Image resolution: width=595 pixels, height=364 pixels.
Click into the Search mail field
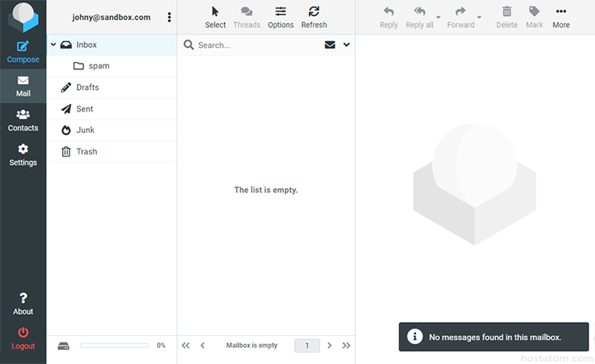click(256, 45)
